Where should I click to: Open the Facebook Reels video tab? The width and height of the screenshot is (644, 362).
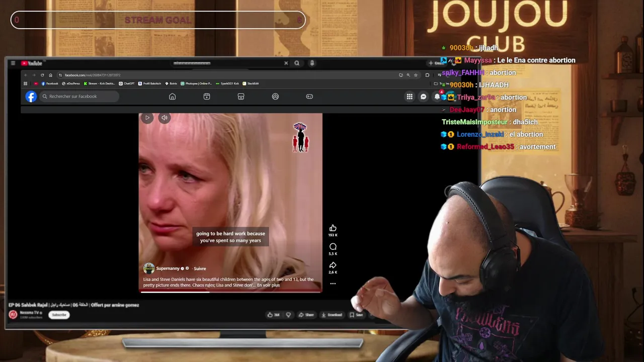(207, 97)
